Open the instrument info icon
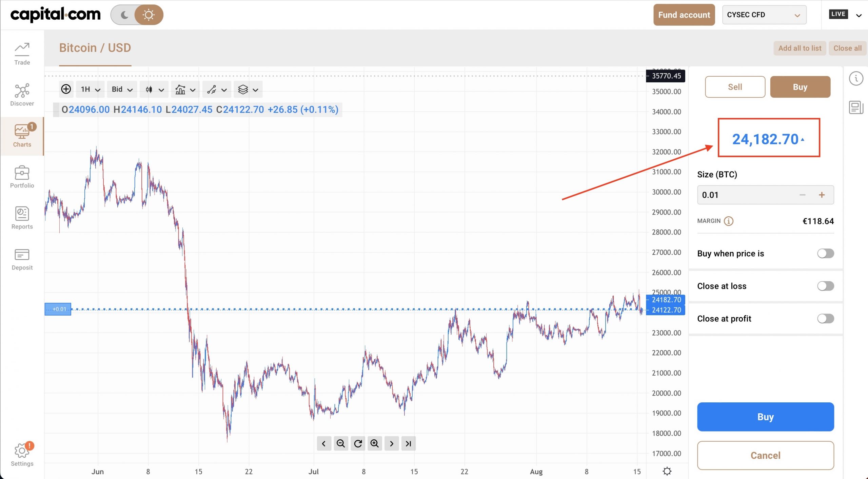 tap(856, 79)
